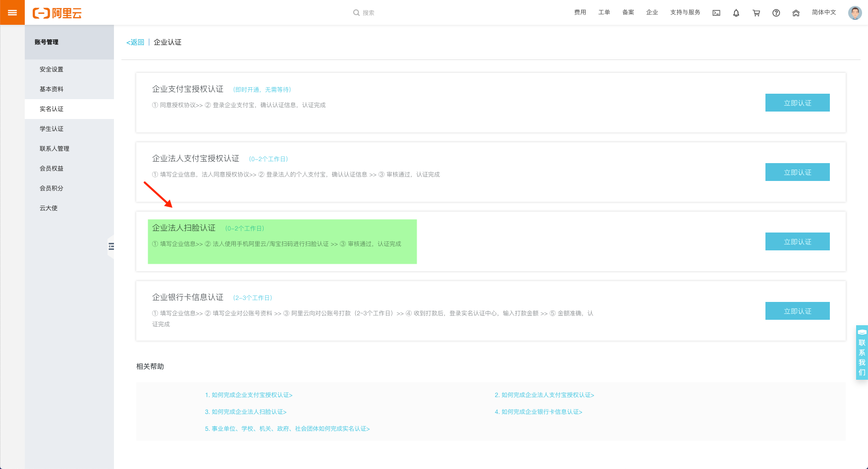Screen dimensions: 868x469
Task: Click 立即认证 for 企业法人扫脸认证
Action: [x=797, y=241]
